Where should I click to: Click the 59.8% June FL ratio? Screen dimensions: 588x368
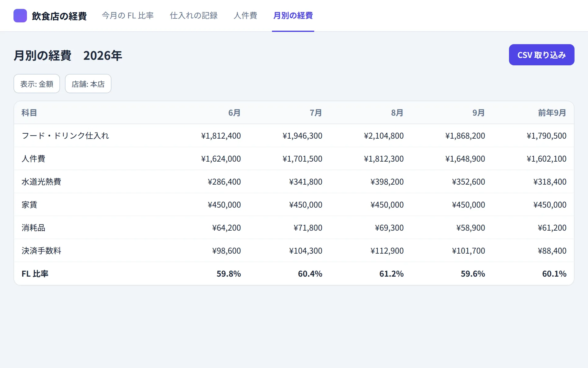click(229, 274)
